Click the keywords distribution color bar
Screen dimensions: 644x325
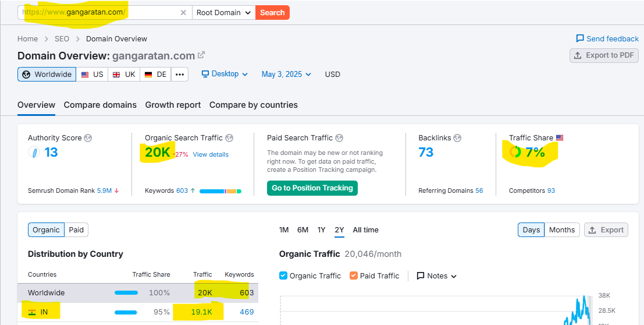click(220, 191)
